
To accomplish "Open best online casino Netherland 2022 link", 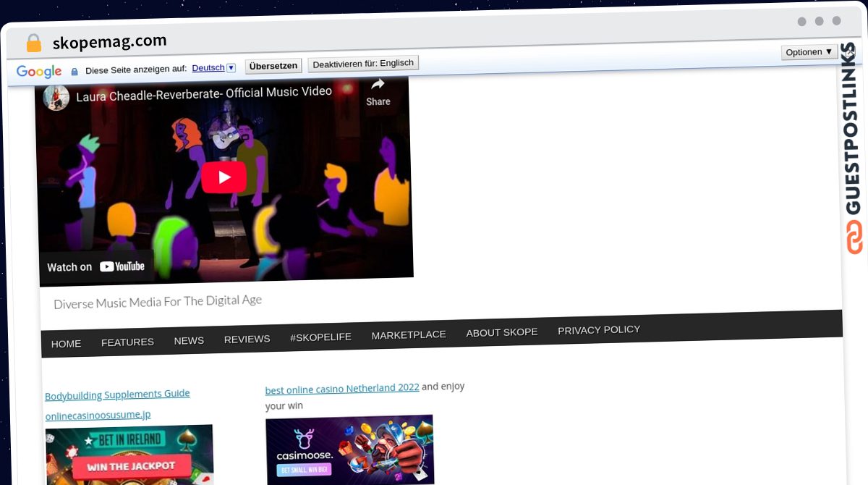I will [x=342, y=388].
